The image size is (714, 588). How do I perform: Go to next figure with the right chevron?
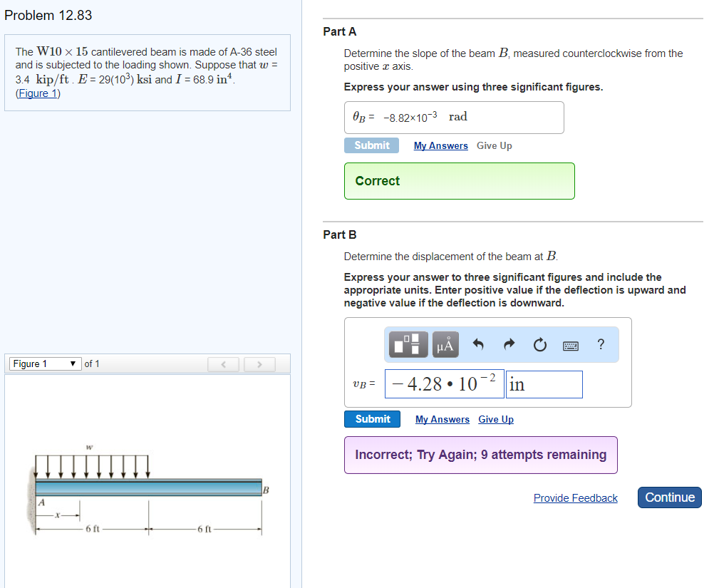click(259, 364)
